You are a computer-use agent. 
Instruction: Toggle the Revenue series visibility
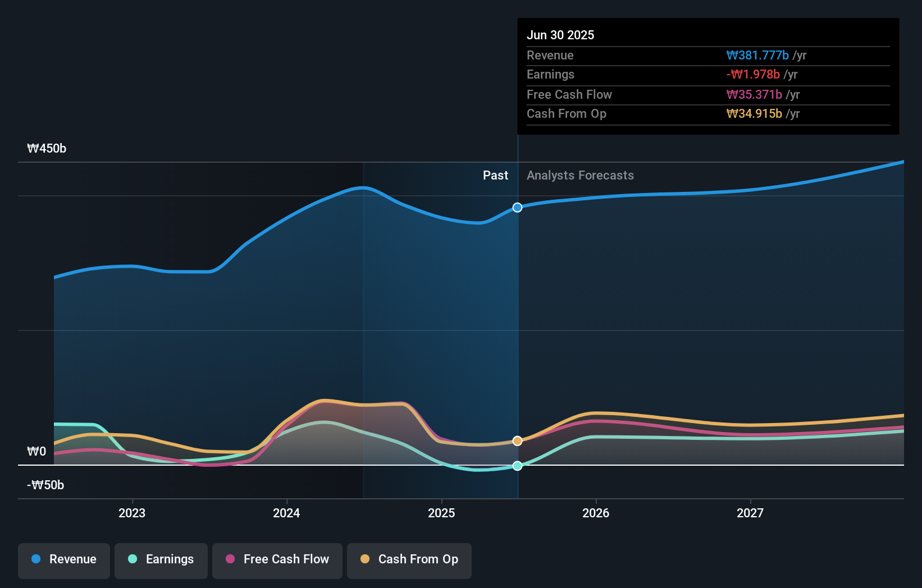[x=63, y=559]
